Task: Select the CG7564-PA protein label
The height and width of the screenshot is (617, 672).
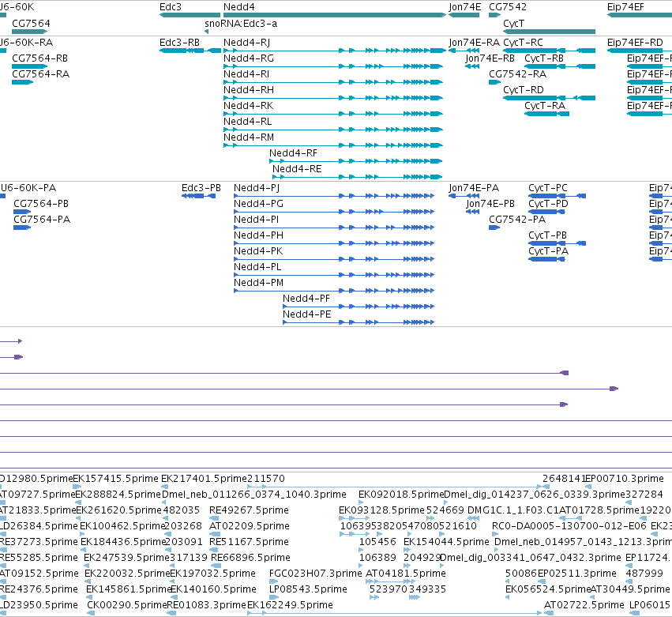Action: coord(42,220)
